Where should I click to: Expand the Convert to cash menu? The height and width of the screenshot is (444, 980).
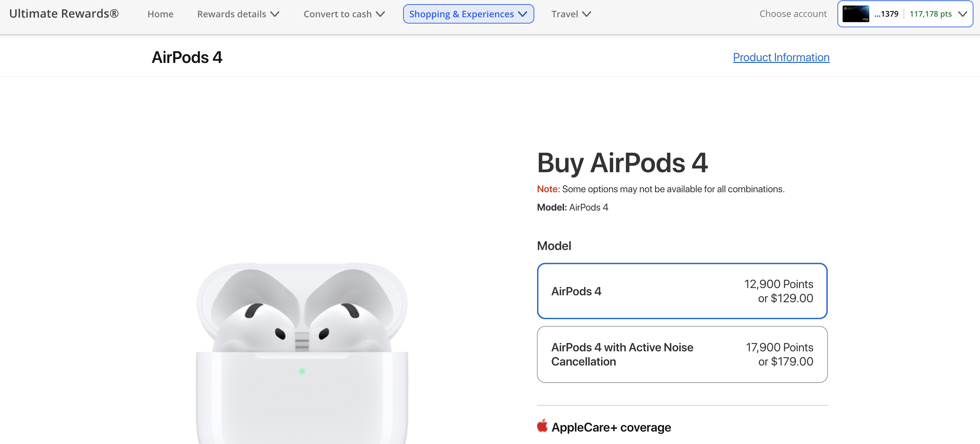coord(344,14)
